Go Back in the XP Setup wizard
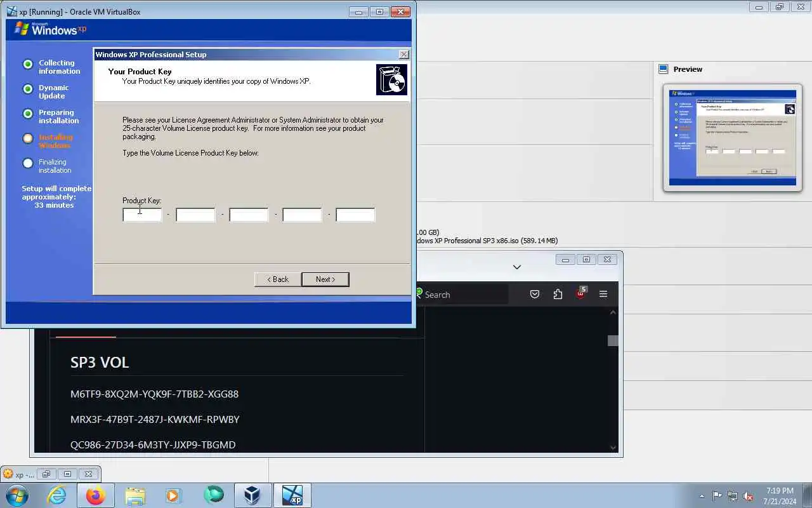This screenshot has height=508, width=812. [x=277, y=279]
